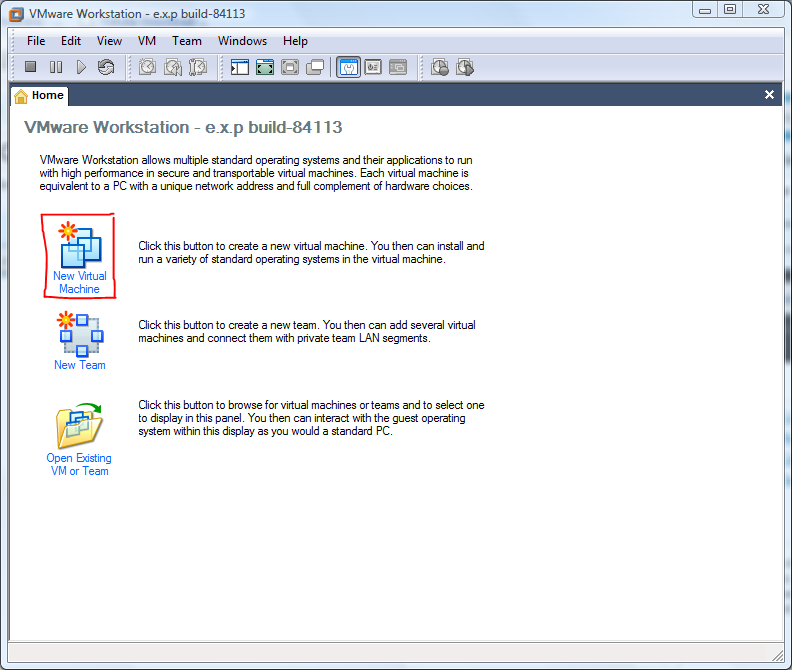The height and width of the screenshot is (670, 792).
Task: Click the Power On play icon
Action: click(81, 67)
